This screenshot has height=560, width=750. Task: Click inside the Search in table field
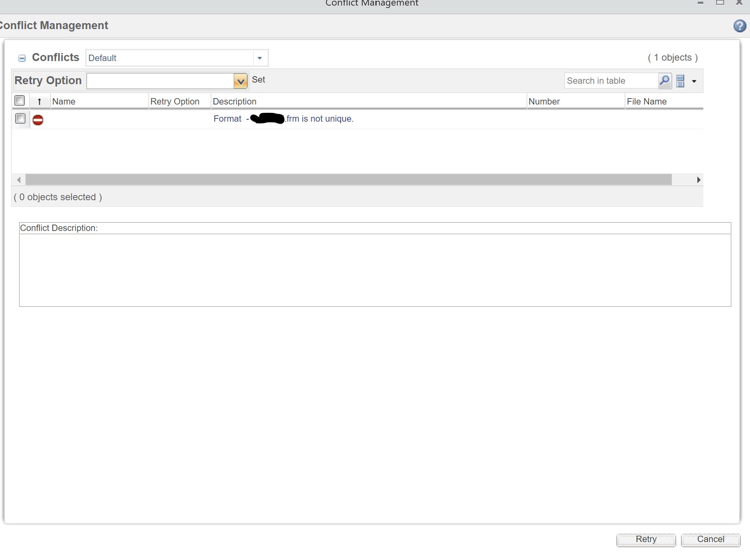point(606,81)
